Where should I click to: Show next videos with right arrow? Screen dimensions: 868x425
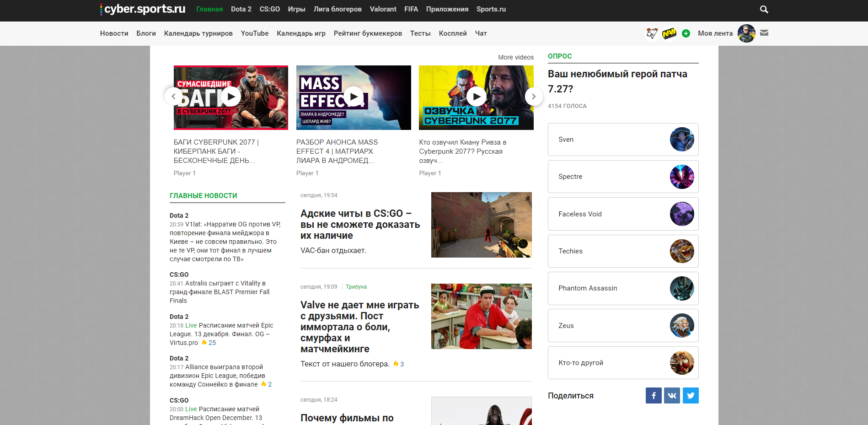click(x=533, y=97)
